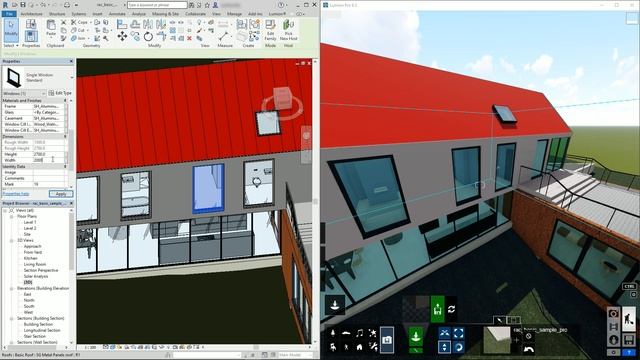Switch to the Annotate ribbon tab
The image size is (640, 360).
coord(117,14)
